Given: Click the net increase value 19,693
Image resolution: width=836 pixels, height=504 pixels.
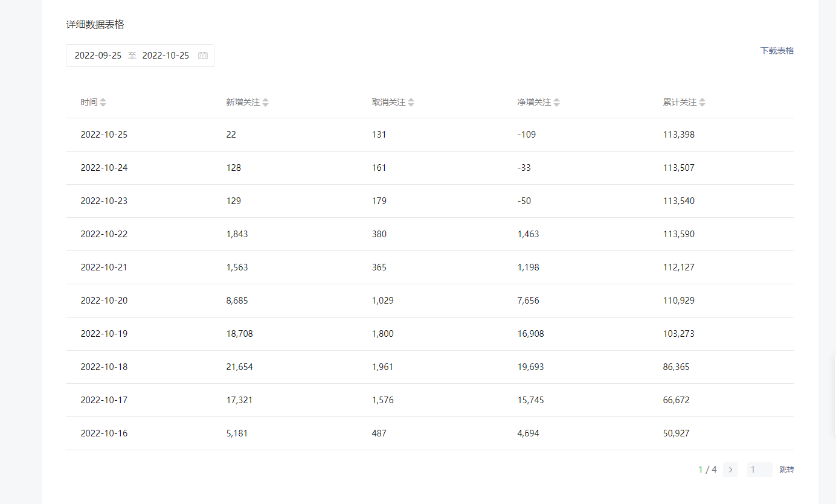Looking at the screenshot, I should click(530, 367).
